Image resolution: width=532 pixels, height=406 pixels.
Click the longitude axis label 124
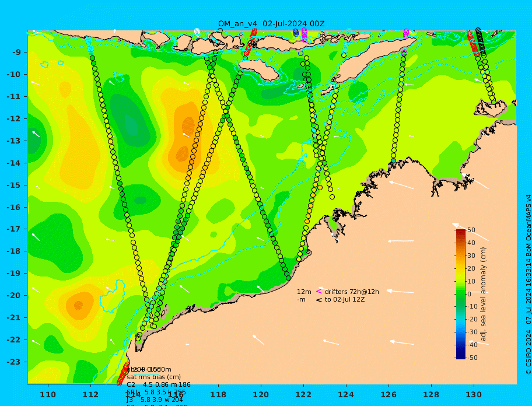tap(346, 394)
